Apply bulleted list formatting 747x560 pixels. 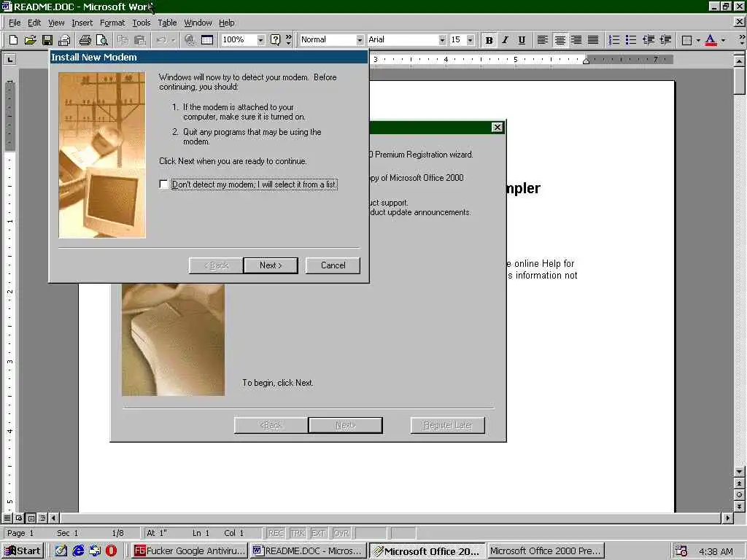click(631, 40)
